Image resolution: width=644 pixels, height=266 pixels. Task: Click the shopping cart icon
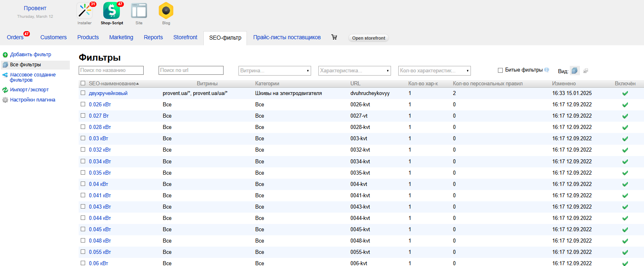[x=334, y=37]
